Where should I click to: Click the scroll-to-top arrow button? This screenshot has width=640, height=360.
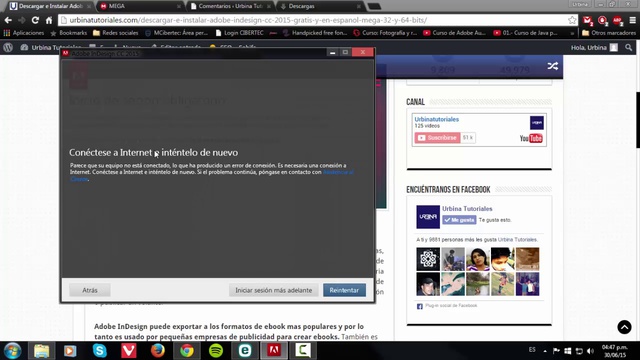(624, 327)
